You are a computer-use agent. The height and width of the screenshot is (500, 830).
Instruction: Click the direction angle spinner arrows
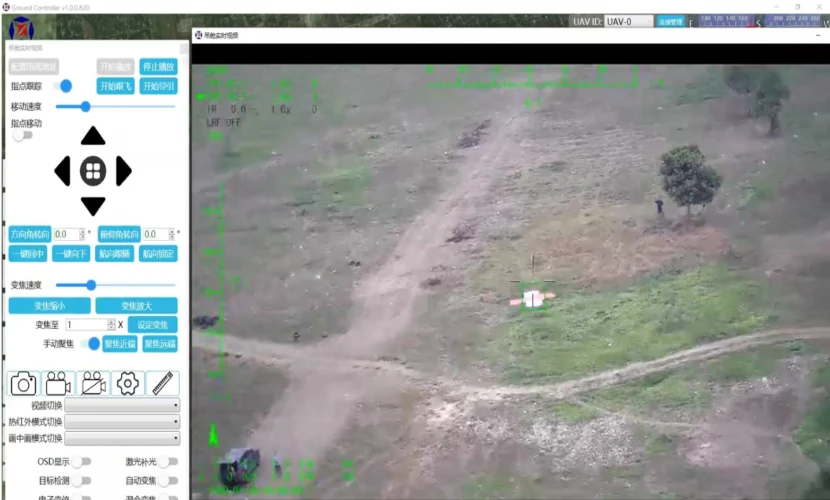pyautogui.click(x=82, y=234)
